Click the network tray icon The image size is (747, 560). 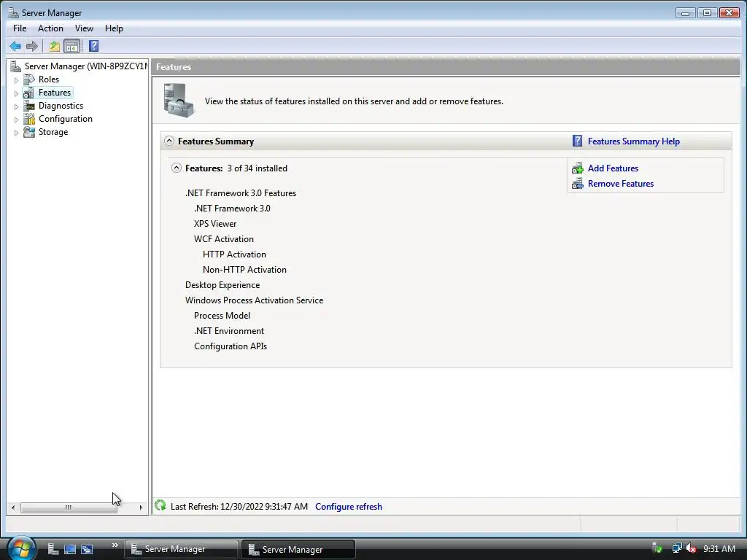(x=676, y=548)
